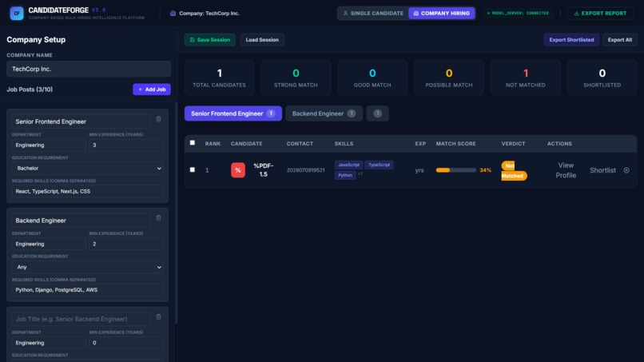
Task: Edit min experience field showing 3
Action: 125,145
